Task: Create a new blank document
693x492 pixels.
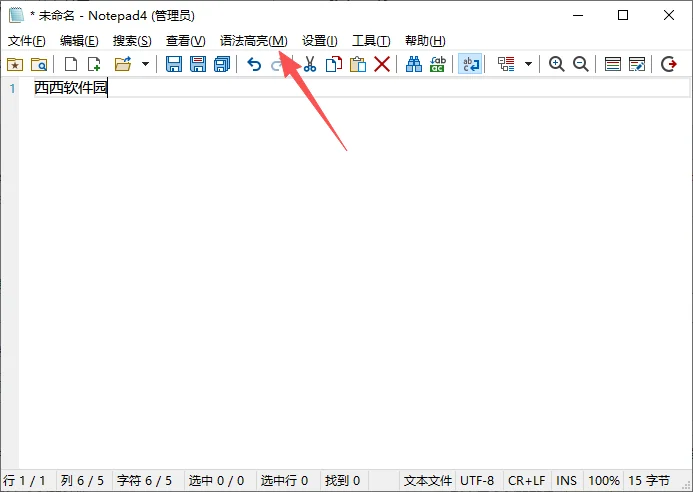Action: (71, 65)
